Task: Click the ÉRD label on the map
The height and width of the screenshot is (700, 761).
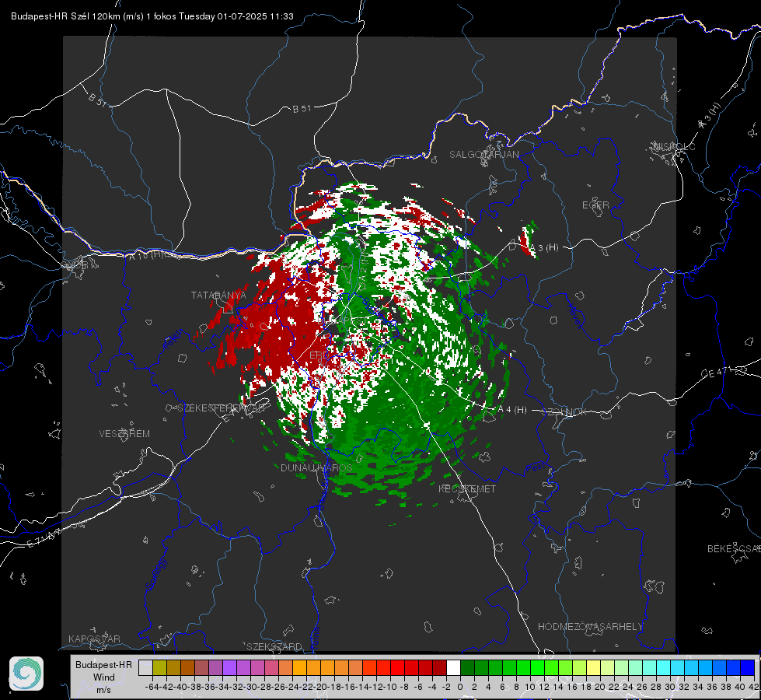Action: coord(319,355)
